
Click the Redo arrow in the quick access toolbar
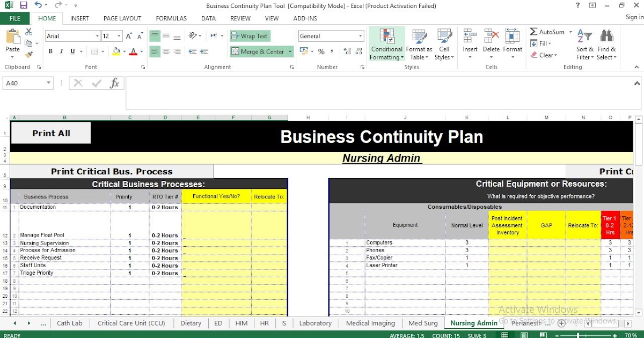point(58,5)
